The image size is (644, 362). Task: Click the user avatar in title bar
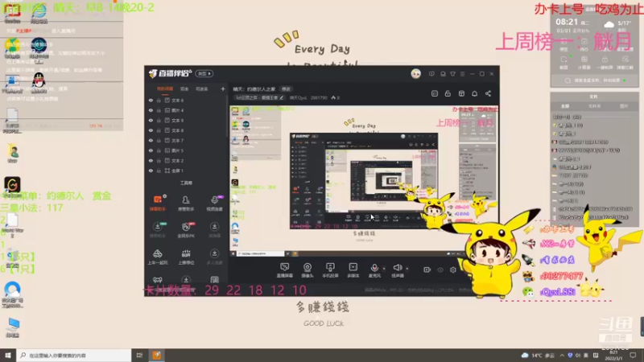[415, 74]
